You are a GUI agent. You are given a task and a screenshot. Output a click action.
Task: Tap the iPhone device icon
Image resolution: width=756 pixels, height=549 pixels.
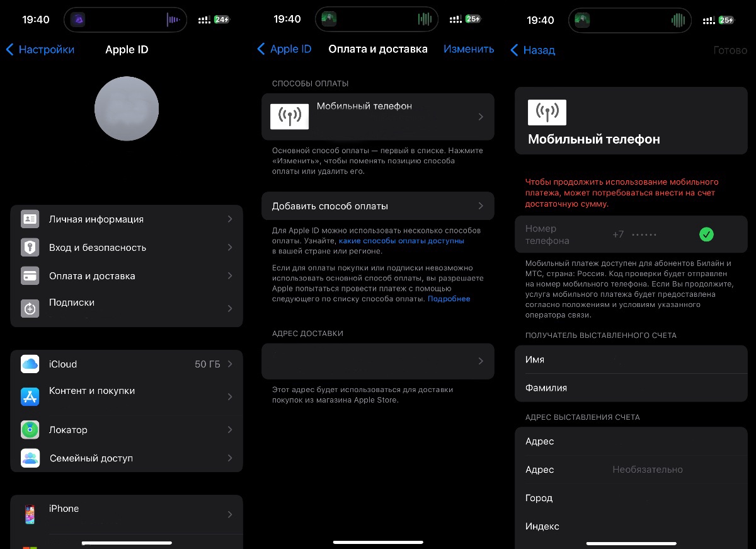pos(30,514)
